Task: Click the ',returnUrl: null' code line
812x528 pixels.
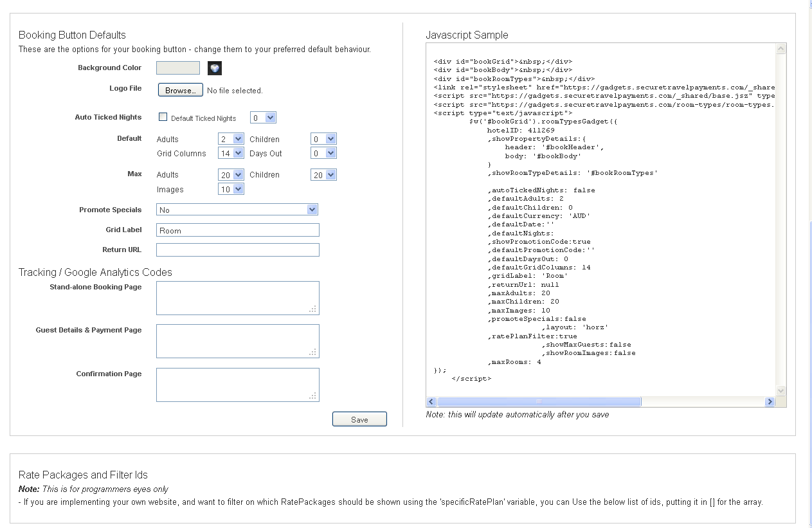Action: pyautogui.click(x=523, y=284)
